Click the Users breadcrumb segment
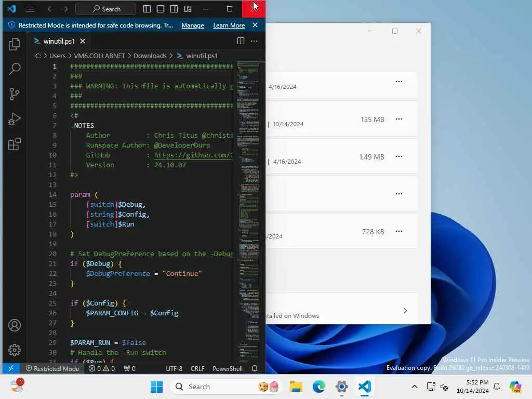Screen dimensions: 532x399 pos(57,56)
